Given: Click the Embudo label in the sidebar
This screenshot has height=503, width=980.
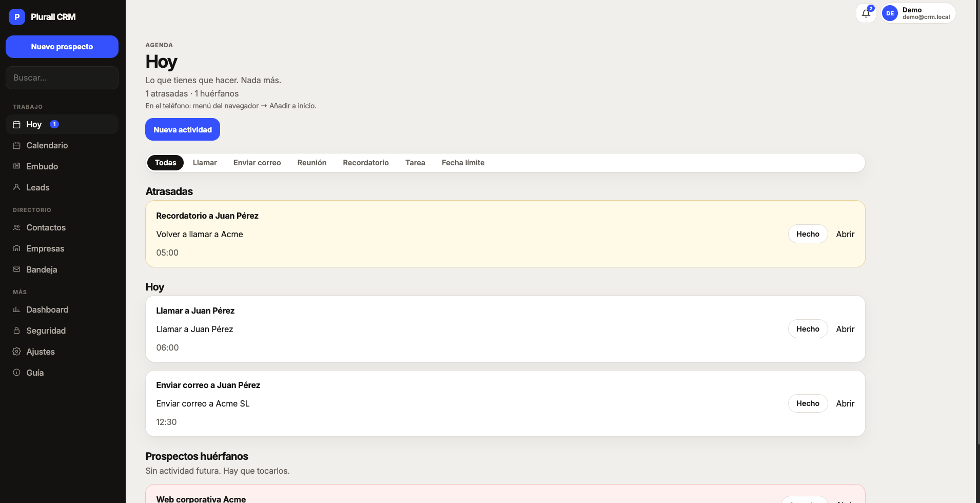Looking at the screenshot, I should [42, 166].
